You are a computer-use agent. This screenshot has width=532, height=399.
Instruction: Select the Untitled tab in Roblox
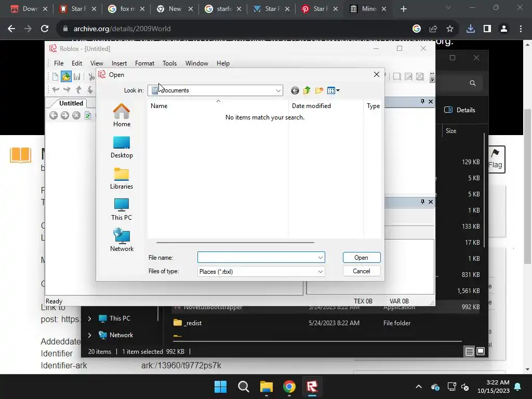pyautogui.click(x=71, y=103)
